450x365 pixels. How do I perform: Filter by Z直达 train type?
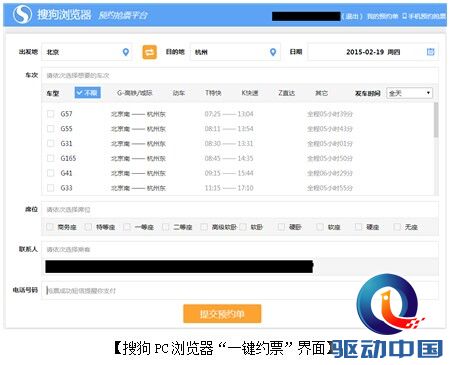click(287, 93)
